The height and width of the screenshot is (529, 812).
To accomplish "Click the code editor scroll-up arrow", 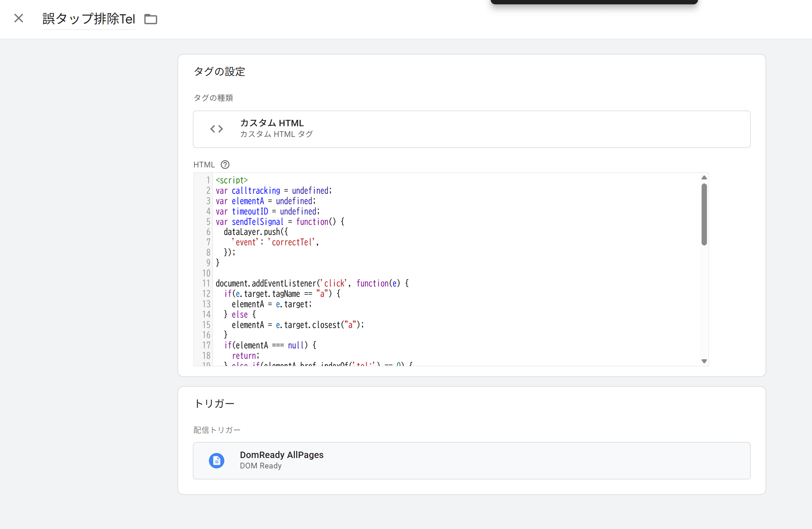I will point(704,177).
